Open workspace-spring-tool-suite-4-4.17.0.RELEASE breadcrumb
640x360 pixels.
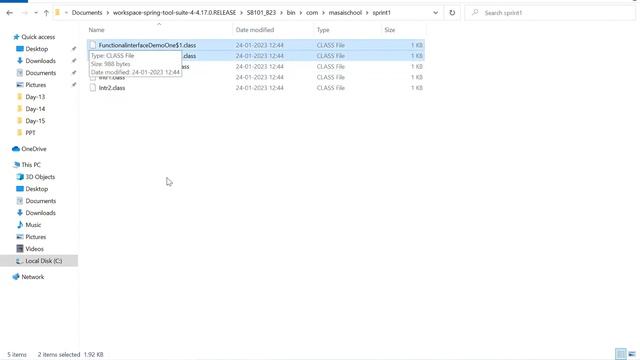[174, 13]
